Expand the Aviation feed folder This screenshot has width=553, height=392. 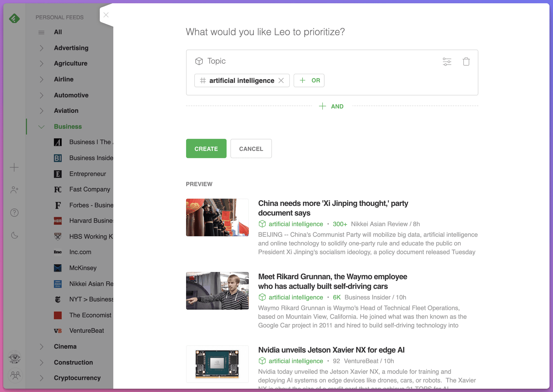click(x=41, y=111)
